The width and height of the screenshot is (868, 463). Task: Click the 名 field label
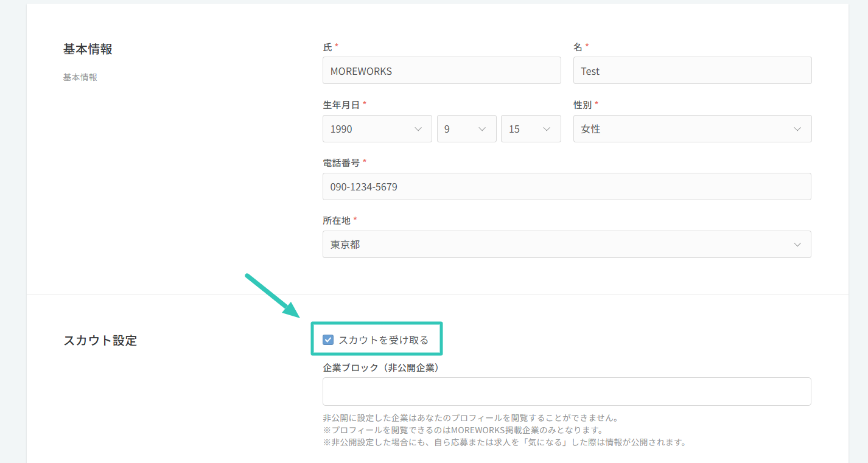[x=578, y=47]
